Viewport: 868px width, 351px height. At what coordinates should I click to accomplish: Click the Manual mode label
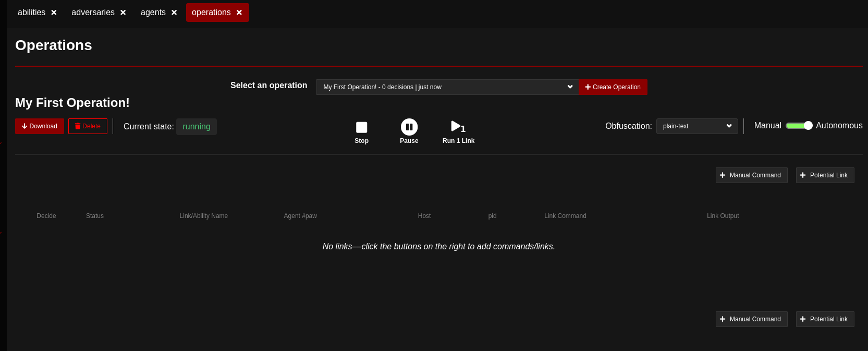pos(767,126)
